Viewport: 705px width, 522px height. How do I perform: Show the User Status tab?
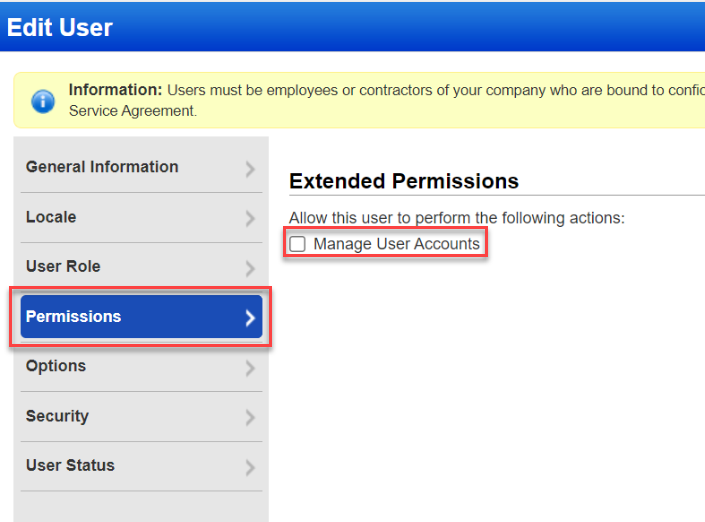(70, 465)
